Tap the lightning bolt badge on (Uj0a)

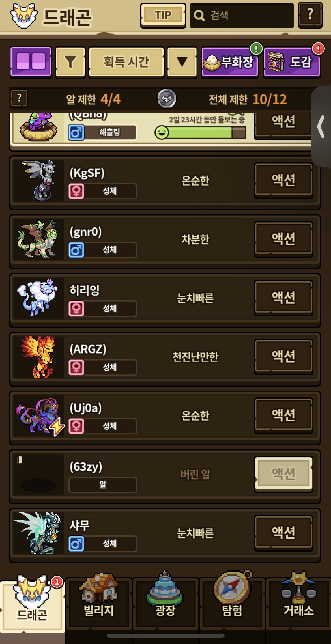(x=57, y=427)
